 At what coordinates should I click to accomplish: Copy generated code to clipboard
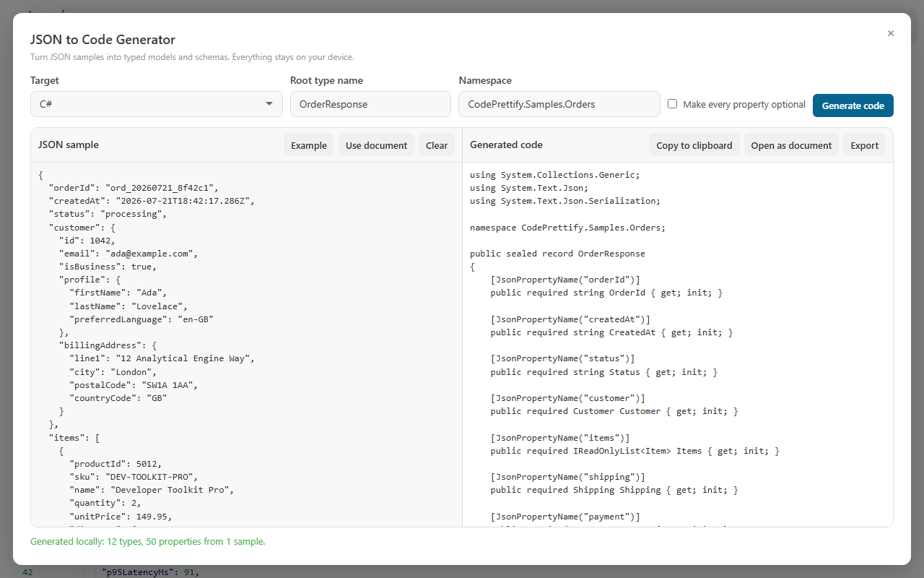pos(694,145)
